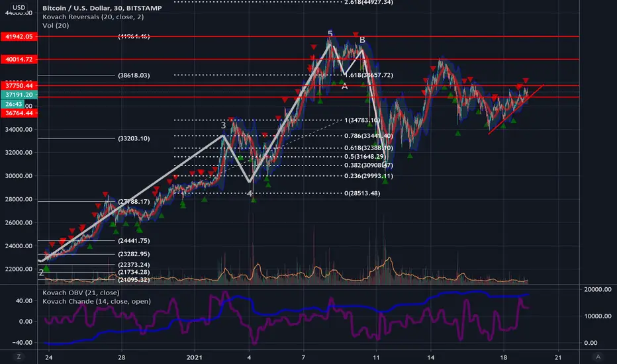Image resolution: width=617 pixels, height=364 pixels.
Task: Click the 0.618(32388.10) Fibonacci label
Action: 369,148
